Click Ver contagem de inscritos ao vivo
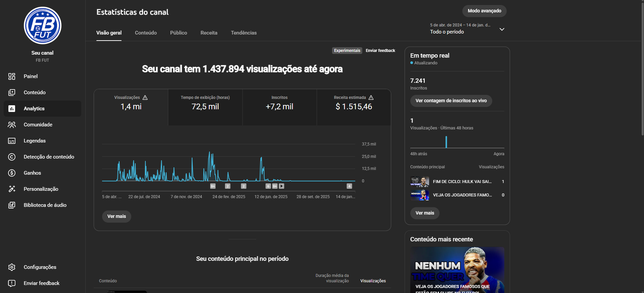 [x=451, y=101]
